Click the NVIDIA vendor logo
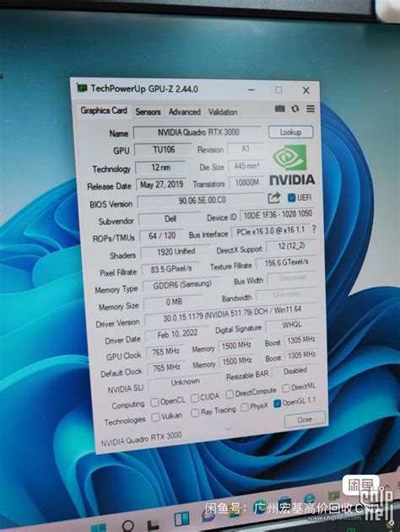This screenshot has height=532, width=400. (x=292, y=165)
